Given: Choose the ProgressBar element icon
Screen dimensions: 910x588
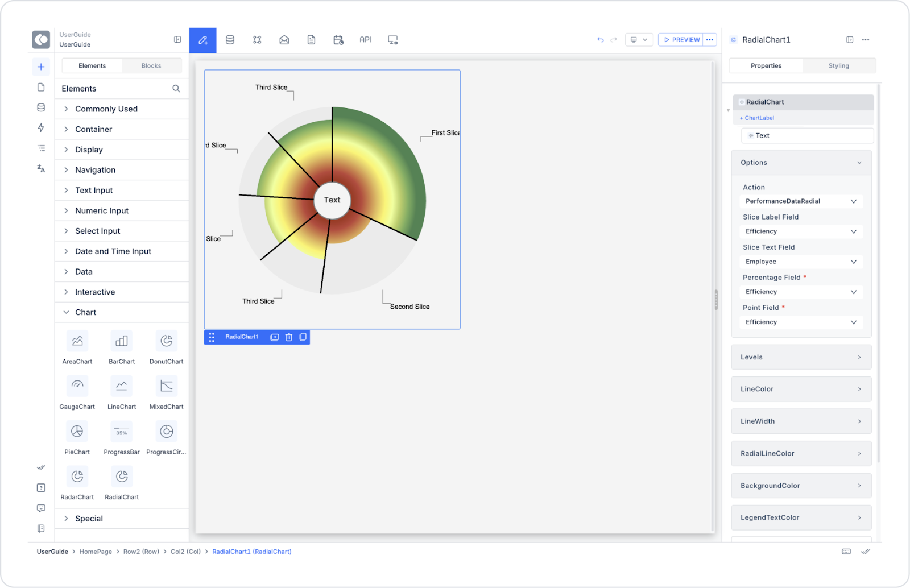Looking at the screenshot, I should [x=122, y=432].
